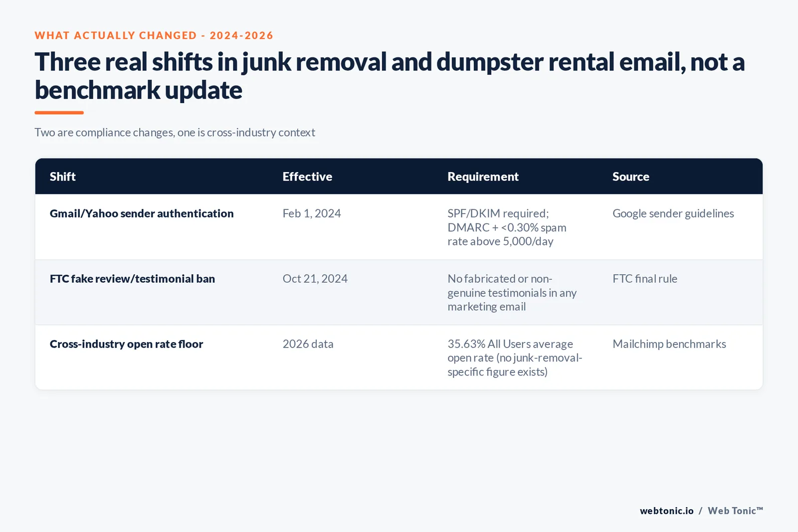Click 'Mailchimp benchmarks' source cell

coord(669,344)
